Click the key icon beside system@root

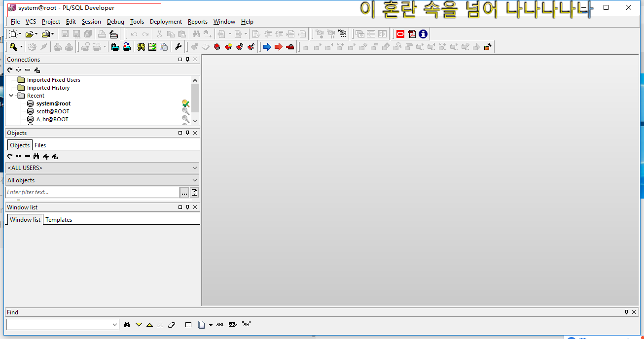click(x=185, y=103)
